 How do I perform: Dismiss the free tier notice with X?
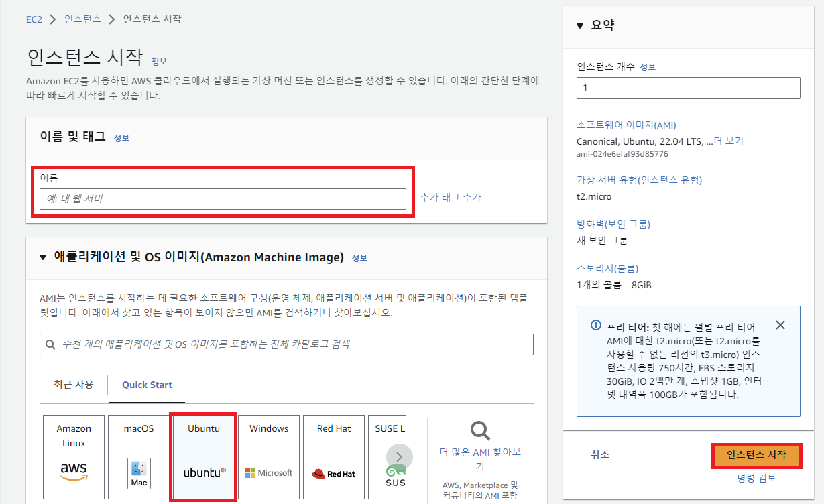point(780,325)
